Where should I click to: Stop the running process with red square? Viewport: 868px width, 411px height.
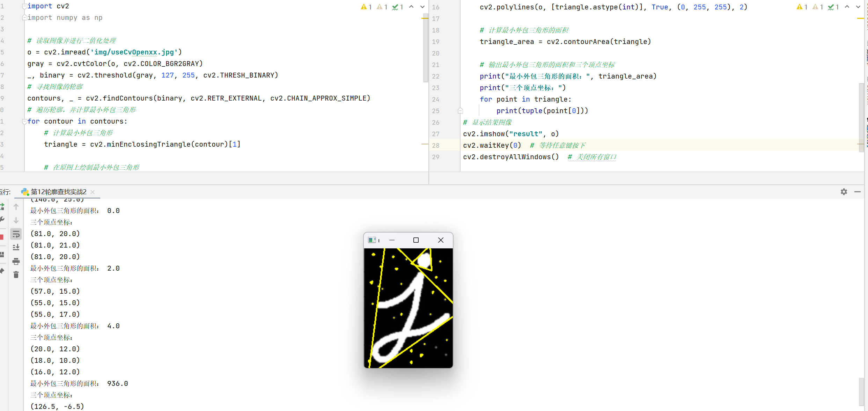pyautogui.click(x=2, y=237)
